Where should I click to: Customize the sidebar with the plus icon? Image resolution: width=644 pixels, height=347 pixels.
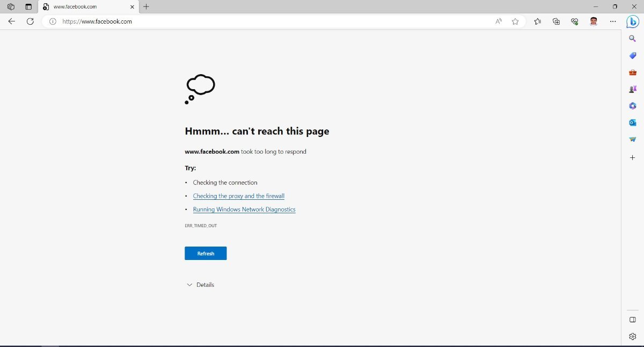pos(632,157)
